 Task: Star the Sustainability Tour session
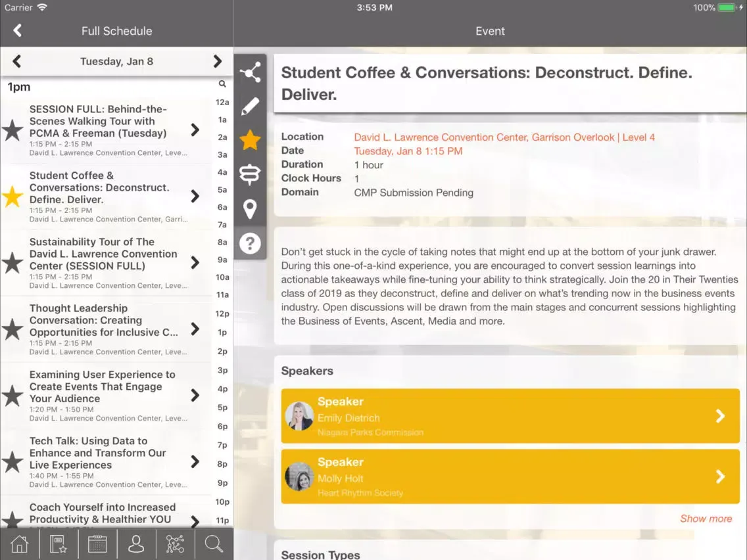[x=12, y=263]
